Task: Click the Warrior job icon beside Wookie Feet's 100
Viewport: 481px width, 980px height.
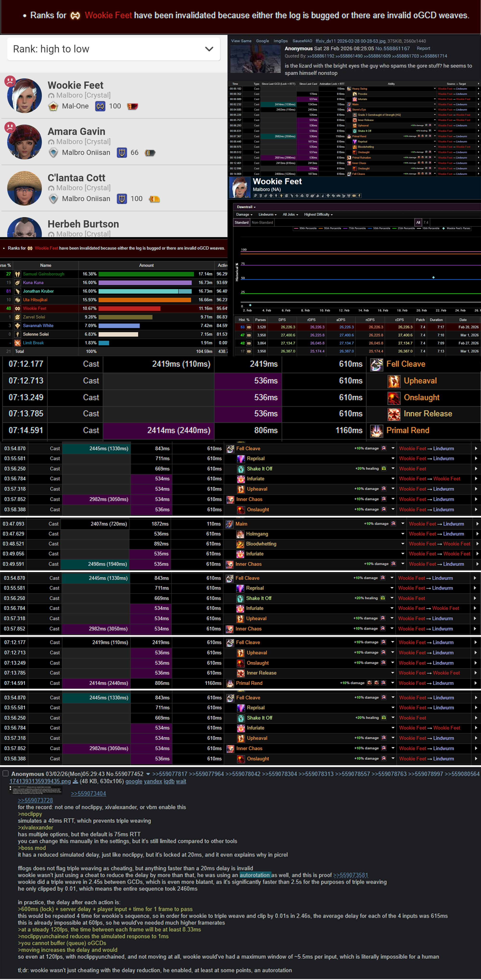Action: [100, 106]
